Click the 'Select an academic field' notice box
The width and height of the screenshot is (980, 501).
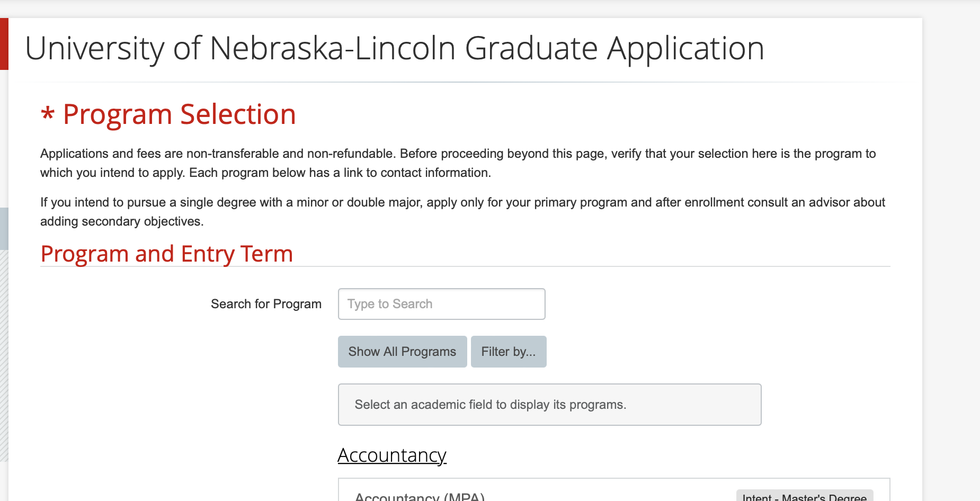pos(549,405)
